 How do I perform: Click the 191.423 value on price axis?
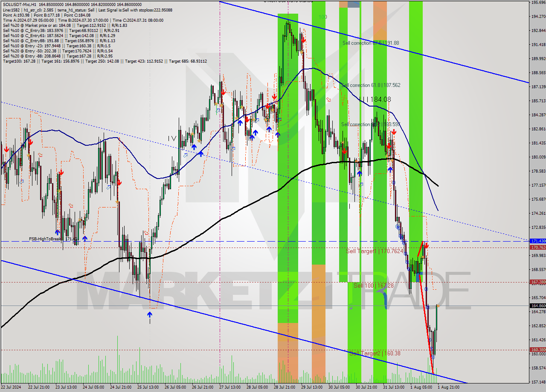[538, 45]
